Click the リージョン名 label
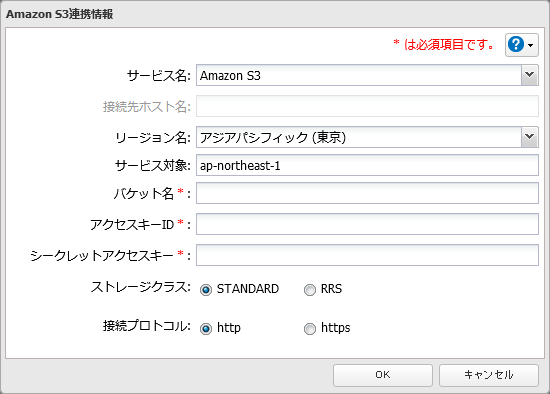 click(x=153, y=137)
